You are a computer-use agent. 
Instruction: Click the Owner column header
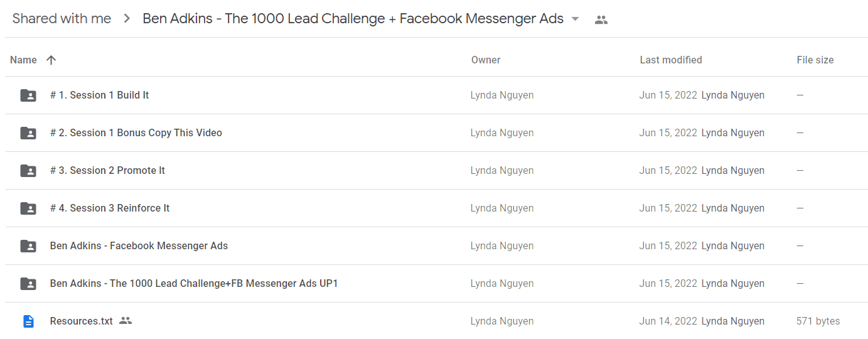click(486, 60)
